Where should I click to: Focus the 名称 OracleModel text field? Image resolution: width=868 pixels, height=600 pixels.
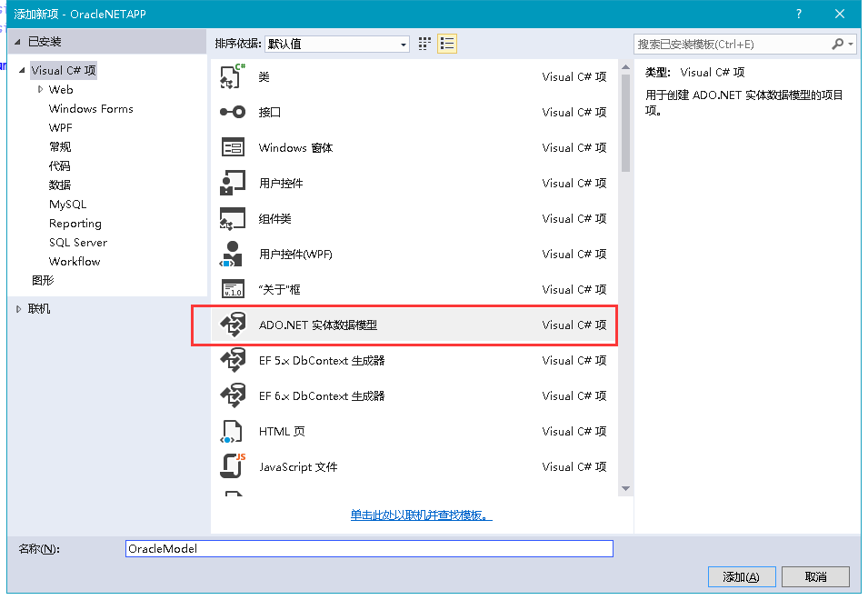[369, 548]
